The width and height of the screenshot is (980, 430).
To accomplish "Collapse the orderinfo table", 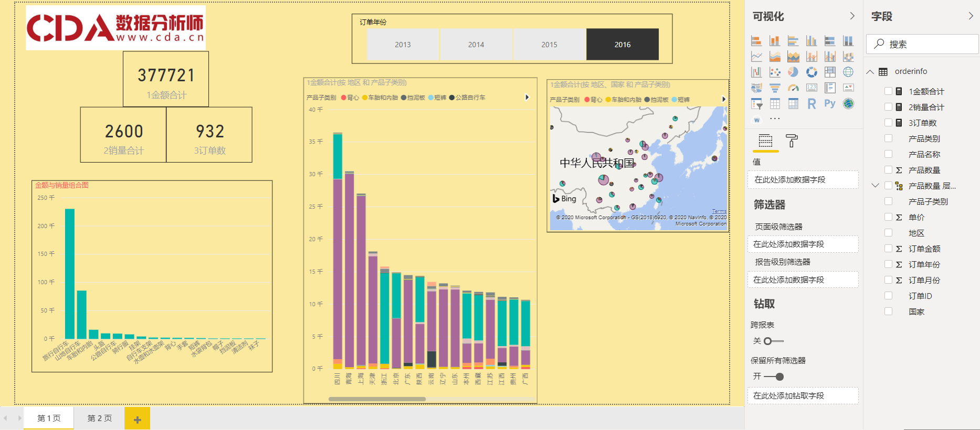I will tap(870, 72).
